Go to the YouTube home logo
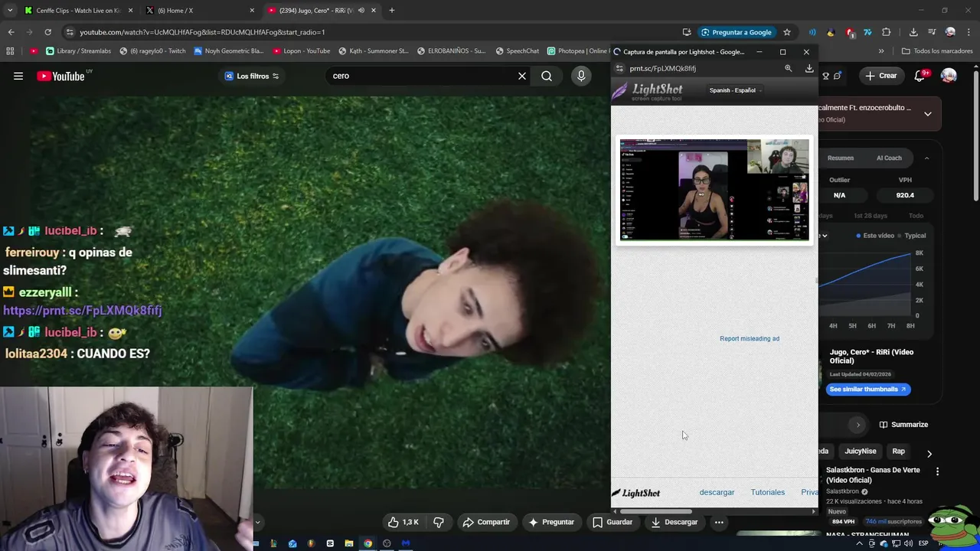 pyautogui.click(x=60, y=76)
